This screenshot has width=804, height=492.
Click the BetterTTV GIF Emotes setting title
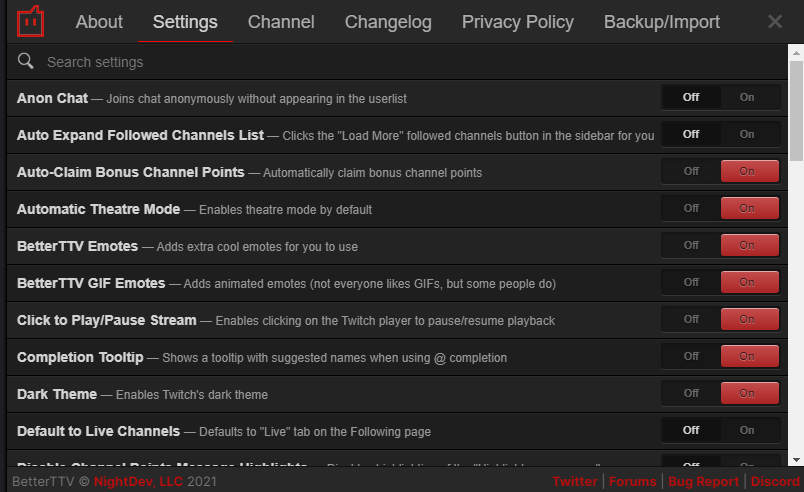pyautogui.click(x=91, y=283)
